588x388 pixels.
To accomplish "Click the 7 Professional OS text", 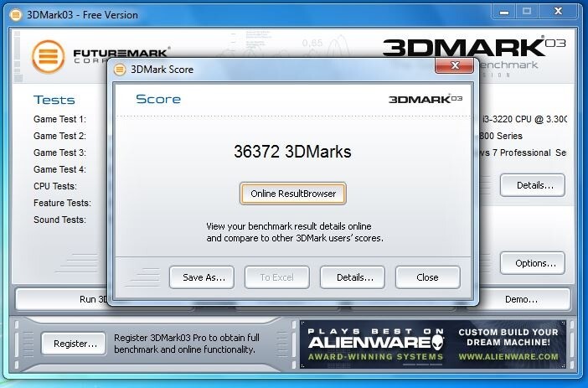I will tap(522, 153).
